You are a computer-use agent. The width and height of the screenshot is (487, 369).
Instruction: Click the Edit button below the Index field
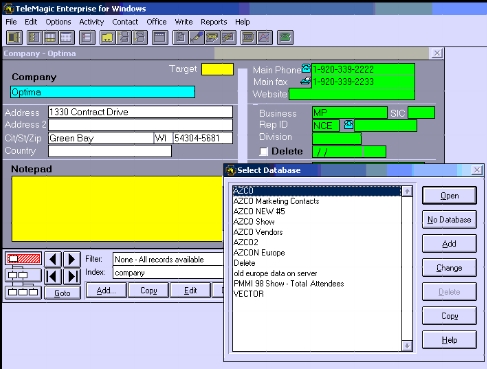(x=190, y=290)
